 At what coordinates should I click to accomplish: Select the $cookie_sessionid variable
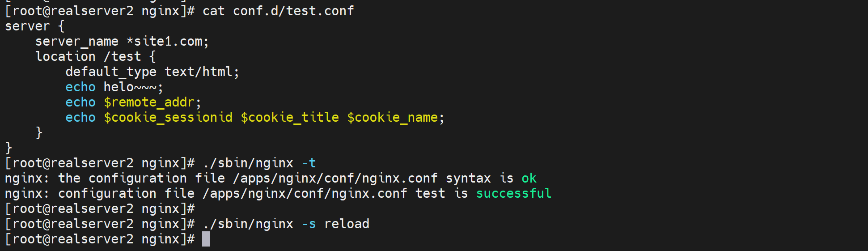168,117
